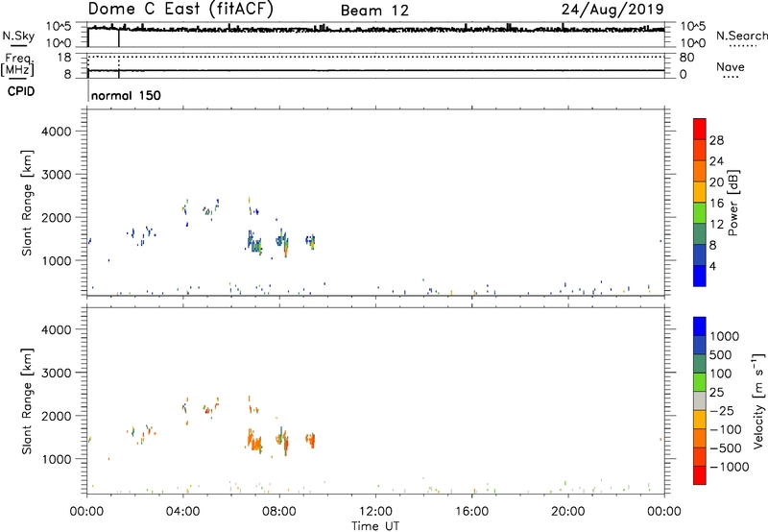Click the '3000' tick on the velocity panel
Image resolution: width=768 pixels, height=532 pixels.
(57, 373)
